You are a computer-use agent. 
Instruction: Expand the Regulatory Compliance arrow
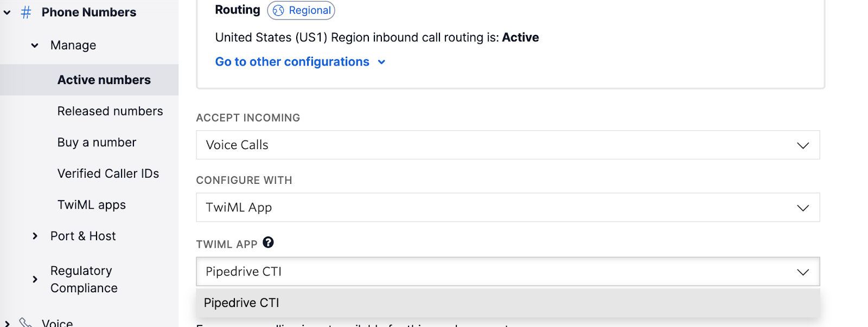point(35,279)
